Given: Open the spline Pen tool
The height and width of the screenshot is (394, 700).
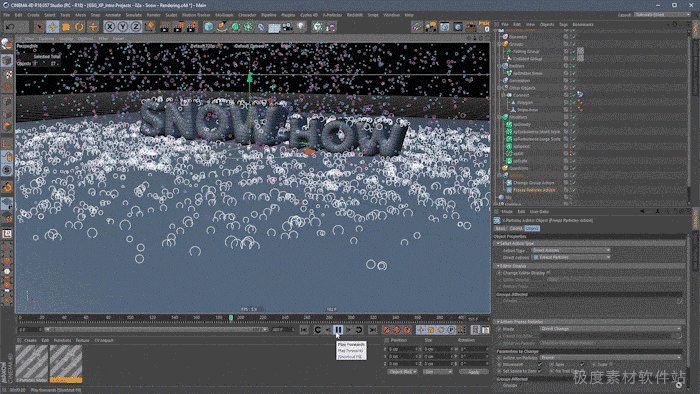Looking at the screenshot, I should pos(222,27).
